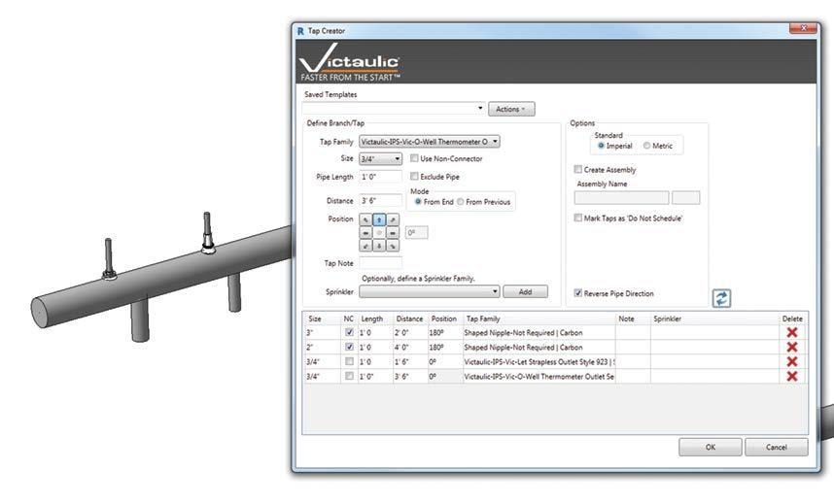The width and height of the screenshot is (834, 504).
Task: Open the Tap Family dropdown
Action: point(430,142)
